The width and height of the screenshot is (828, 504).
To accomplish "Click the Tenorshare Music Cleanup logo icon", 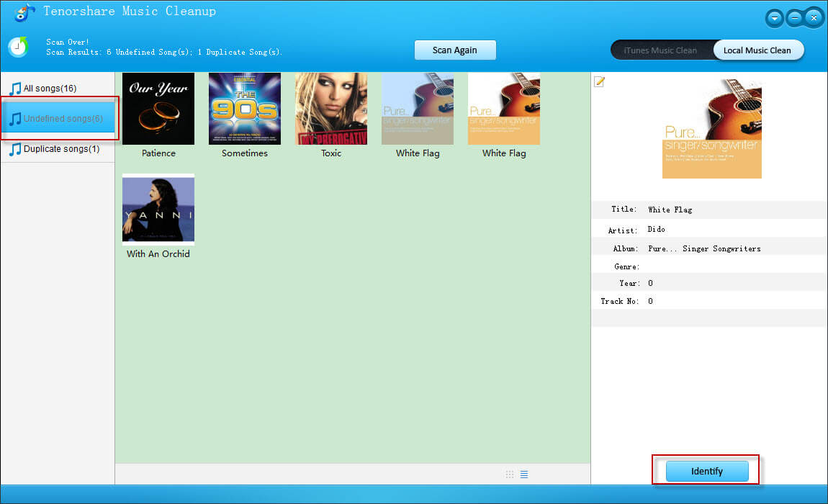I will (24, 12).
